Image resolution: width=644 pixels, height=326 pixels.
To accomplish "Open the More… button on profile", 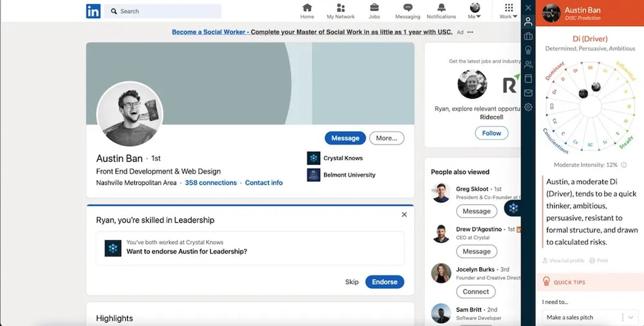I will click(x=386, y=138).
